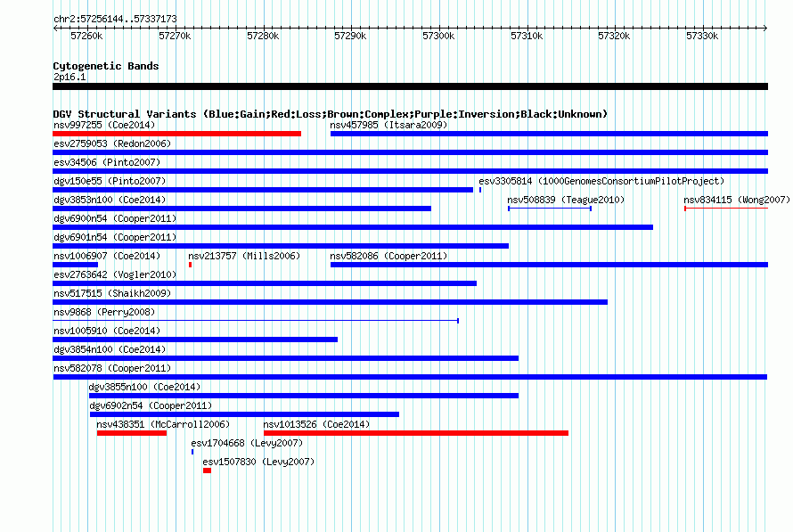Select esv2763642 (Vogler2010) label

click(115, 274)
